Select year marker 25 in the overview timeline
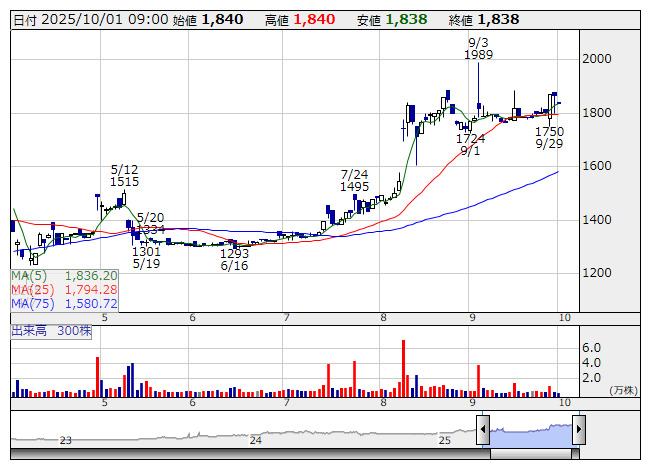The height and width of the screenshot is (470, 653). (x=445, y=440)
